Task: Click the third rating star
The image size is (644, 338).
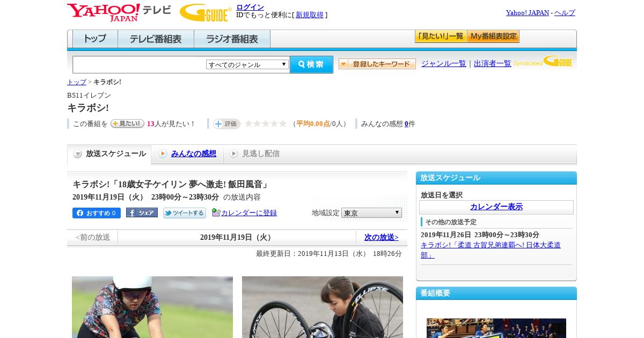Action: click(x=266, y=123)
